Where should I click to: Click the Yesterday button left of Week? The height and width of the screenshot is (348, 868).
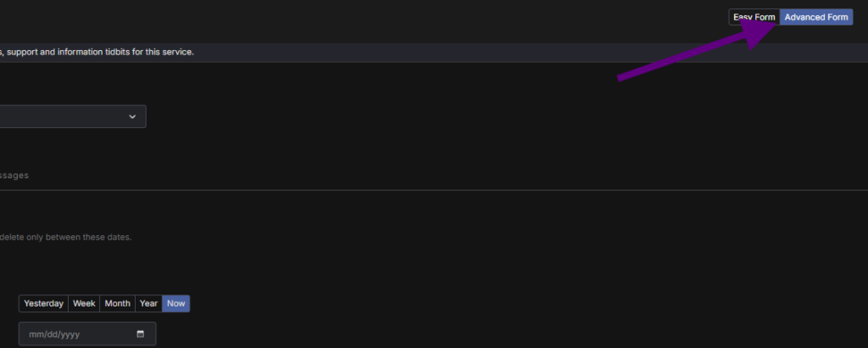click(x=43, y=303)
